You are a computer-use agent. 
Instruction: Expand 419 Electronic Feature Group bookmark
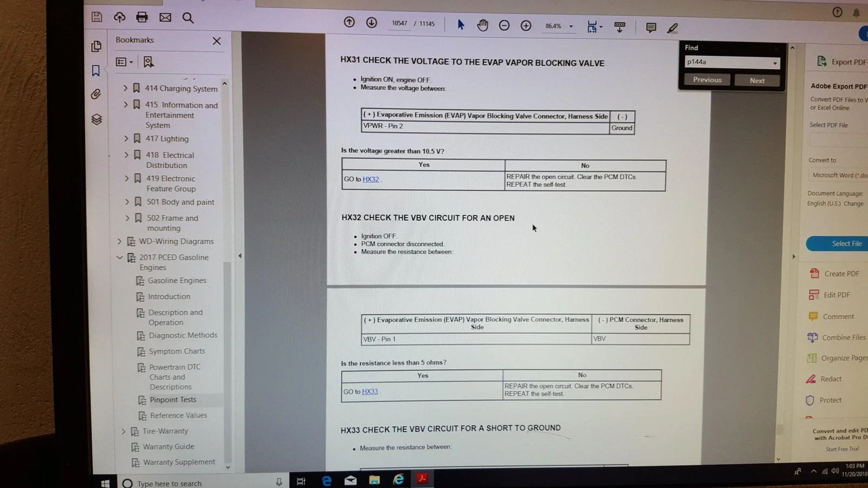[x=127, y=178]
